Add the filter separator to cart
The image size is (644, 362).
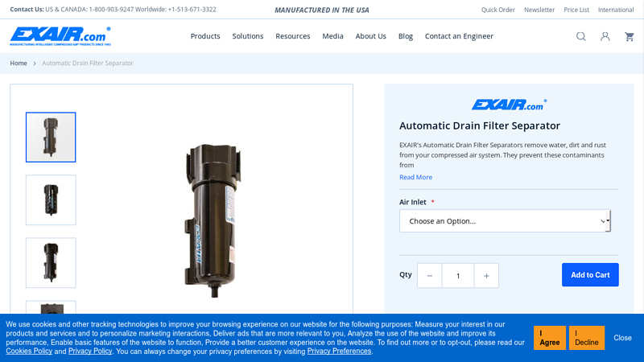[x=590, y=275]
